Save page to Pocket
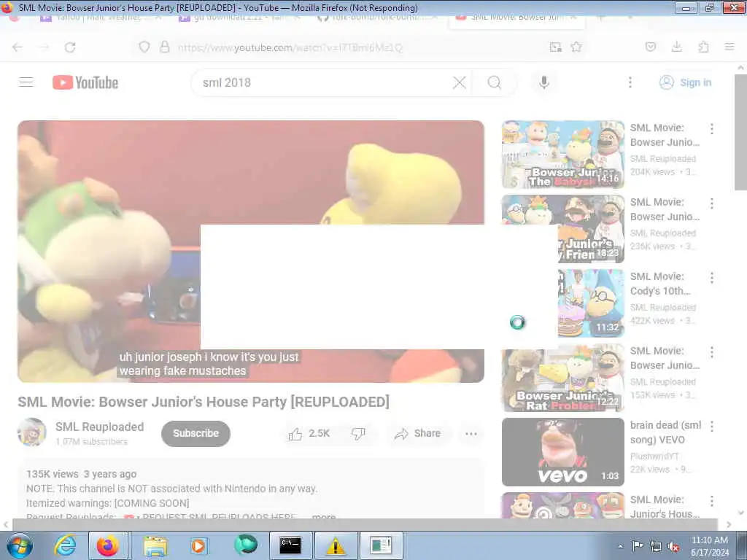The height and width of the screenshot is (560, 747). point(650,47)
